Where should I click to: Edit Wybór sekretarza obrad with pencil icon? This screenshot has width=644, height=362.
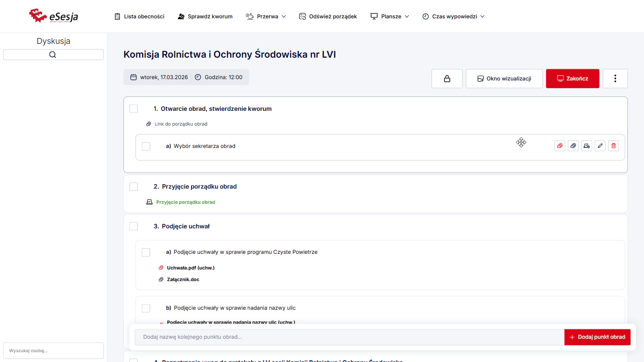click(600, 146)
